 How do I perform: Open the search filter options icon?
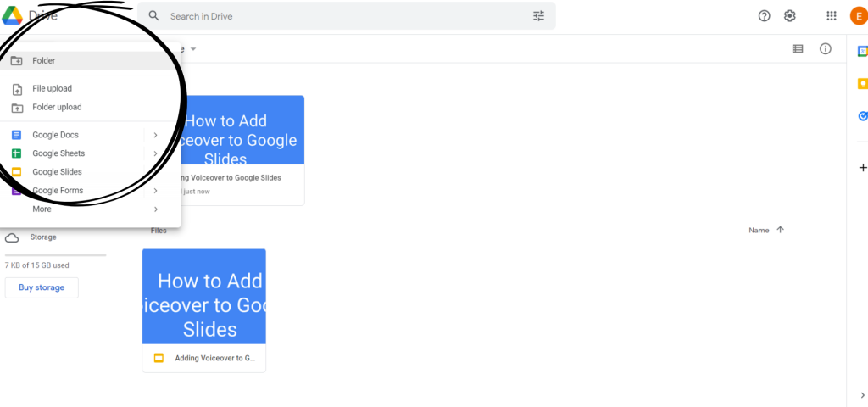[x=538, y=16]
